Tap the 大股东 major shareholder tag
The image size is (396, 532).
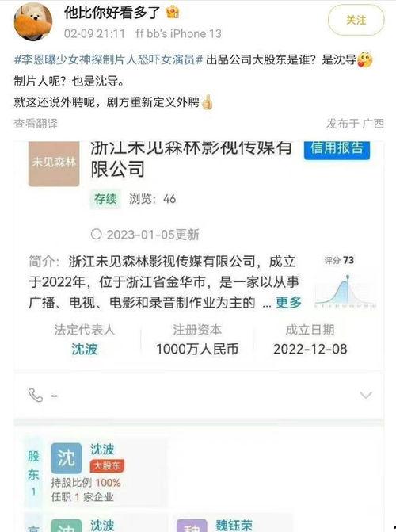tap(107, 466)
